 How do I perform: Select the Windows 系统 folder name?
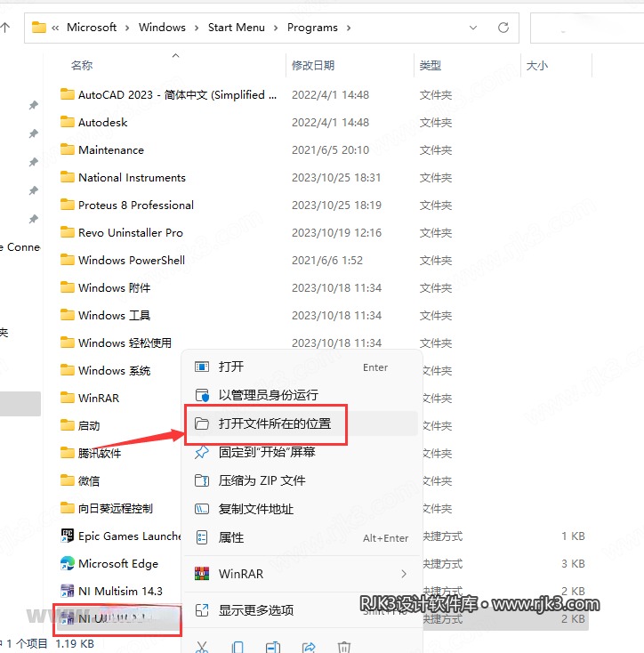coord(115,370)
